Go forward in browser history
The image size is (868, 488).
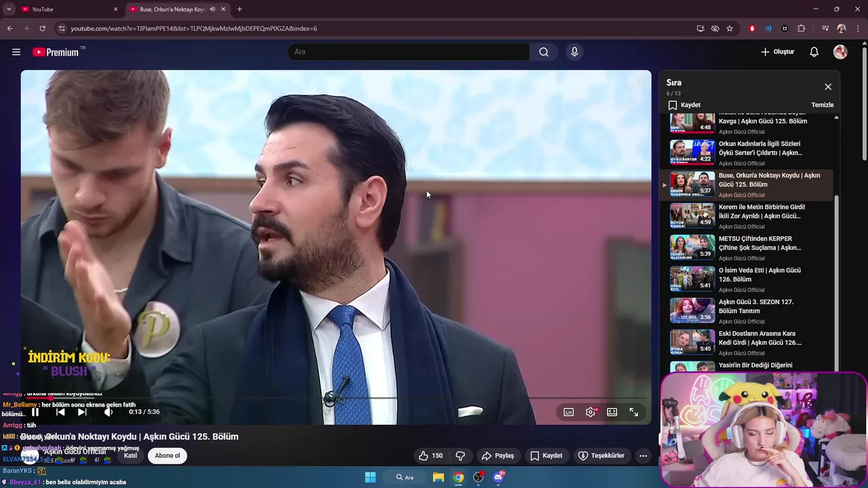tap(26, 28)
